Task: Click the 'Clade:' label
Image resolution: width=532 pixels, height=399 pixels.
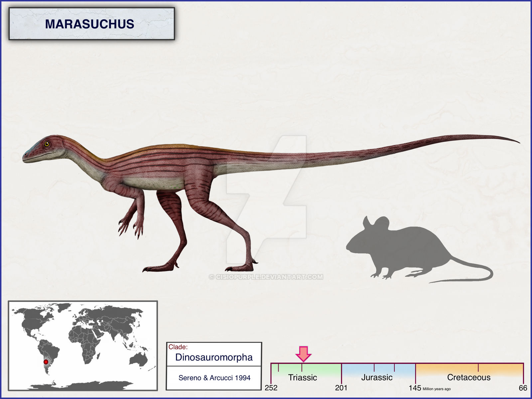Action: pyautogui.click(x=178, y=347)
